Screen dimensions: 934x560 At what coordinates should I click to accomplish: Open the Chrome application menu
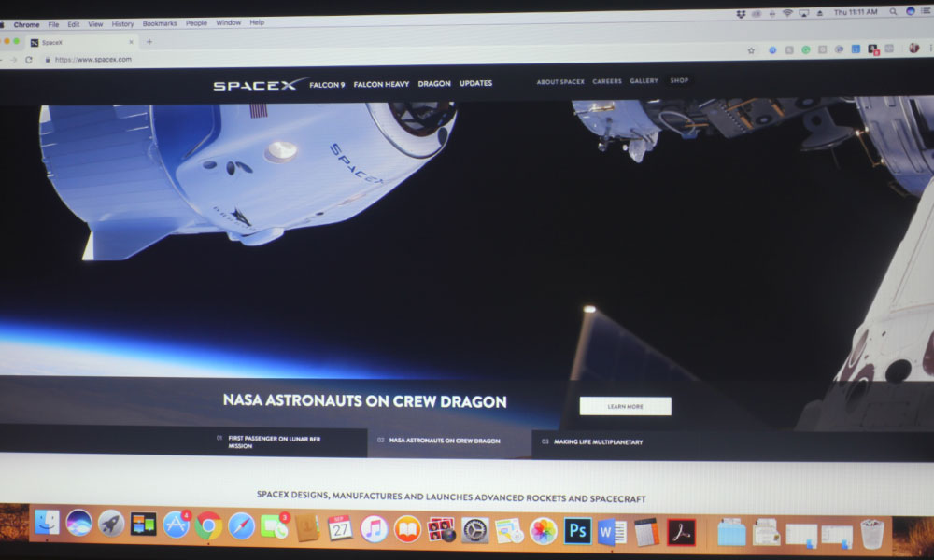point(26,25)
